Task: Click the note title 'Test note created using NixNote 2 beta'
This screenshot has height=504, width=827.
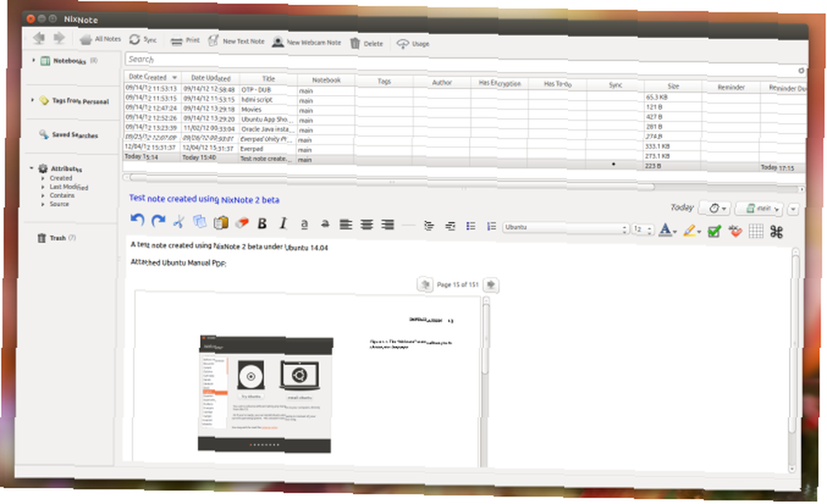Action: click(x=204, y=199)
